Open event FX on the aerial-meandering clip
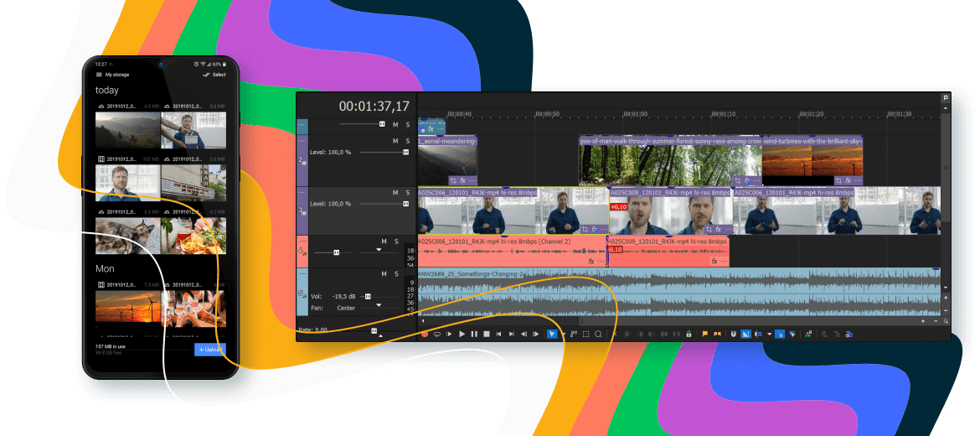Screen dimensions: 980x436 [x=463, y=180]
